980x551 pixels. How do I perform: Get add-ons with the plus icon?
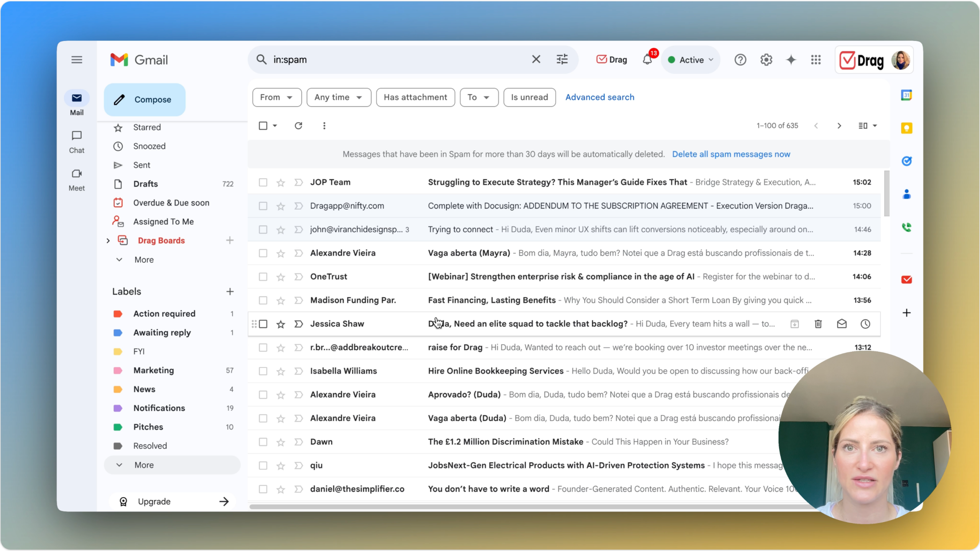tap(906, 313)
